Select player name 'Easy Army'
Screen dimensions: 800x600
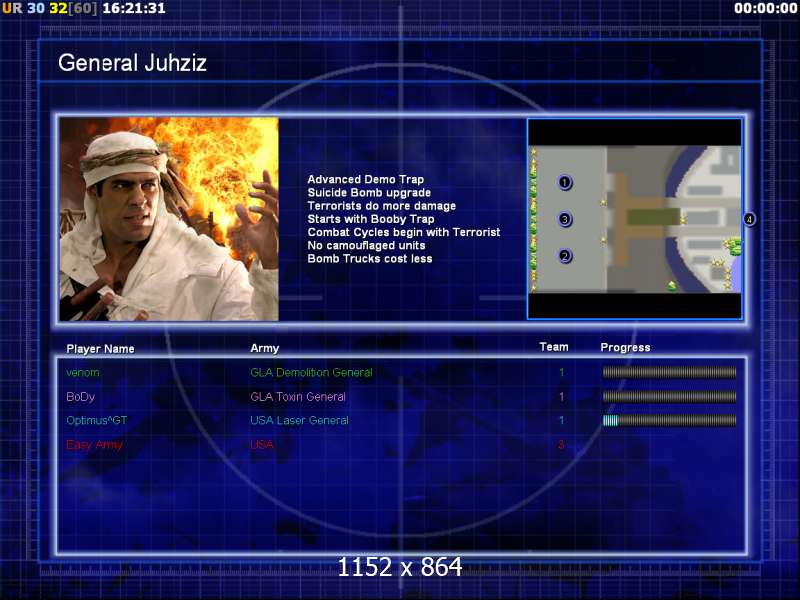[94, 445]
